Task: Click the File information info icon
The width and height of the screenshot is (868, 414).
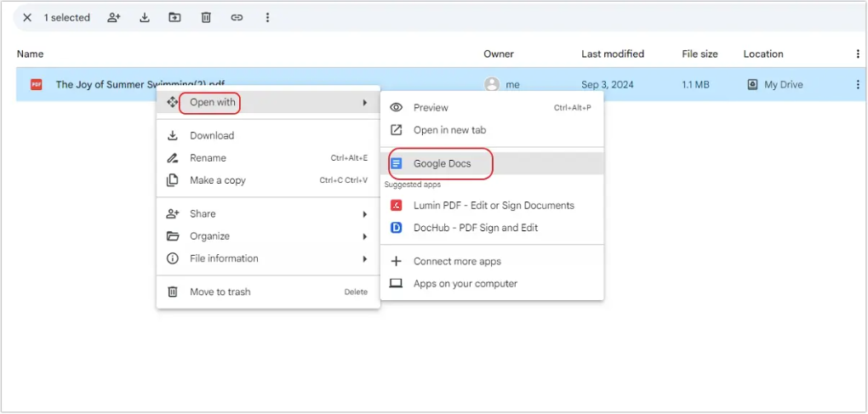Action: point(173,258)
